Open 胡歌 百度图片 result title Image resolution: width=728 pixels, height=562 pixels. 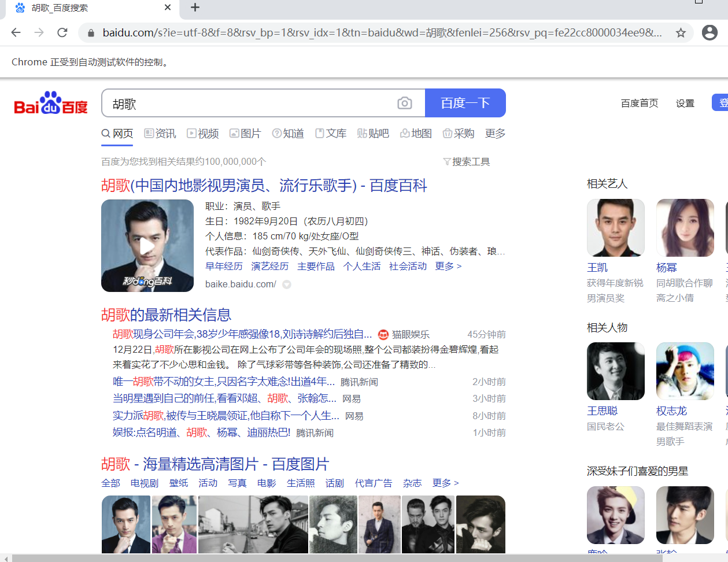(215, 464)
